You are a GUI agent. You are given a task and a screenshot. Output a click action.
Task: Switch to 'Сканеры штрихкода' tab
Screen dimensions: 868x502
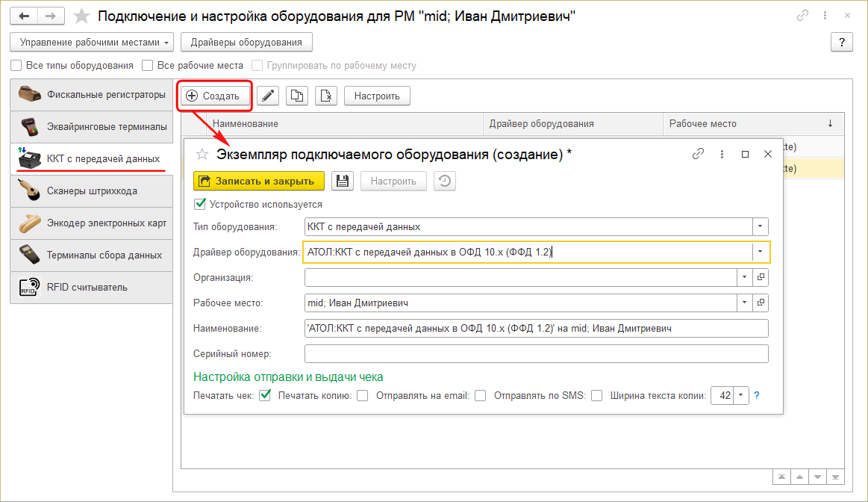(x=91, y=191)
